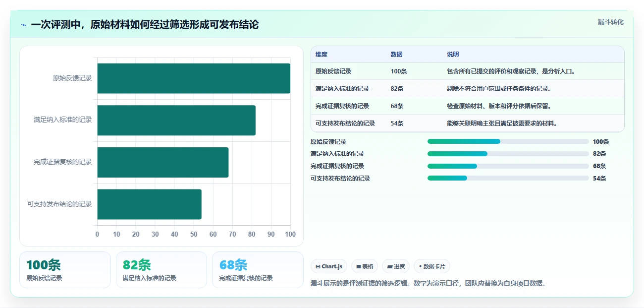Open the 68条 完成证据复核的记录 data card
This screenshot has height=308, width=644.
[258, 270]
